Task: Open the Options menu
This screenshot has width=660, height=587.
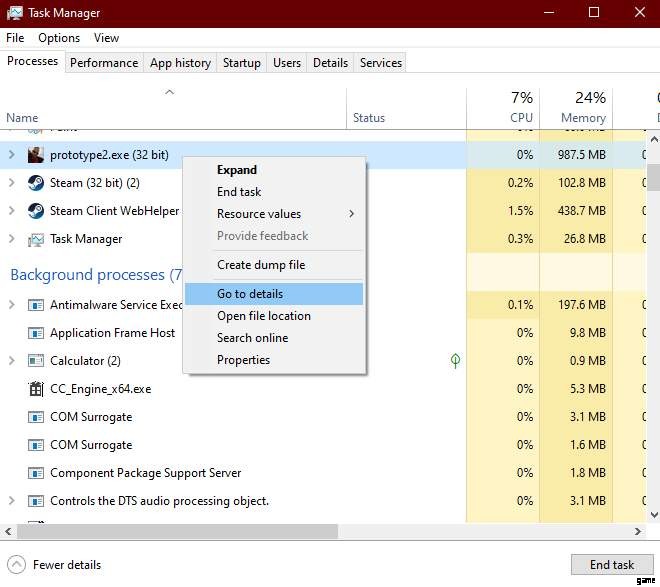Action: (59, 38)
